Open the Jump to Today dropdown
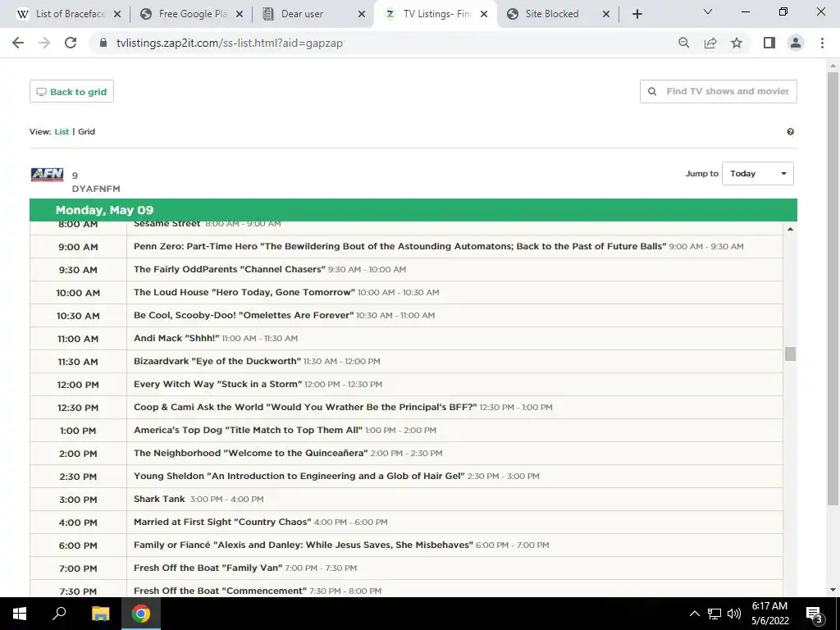 [757, 174]
